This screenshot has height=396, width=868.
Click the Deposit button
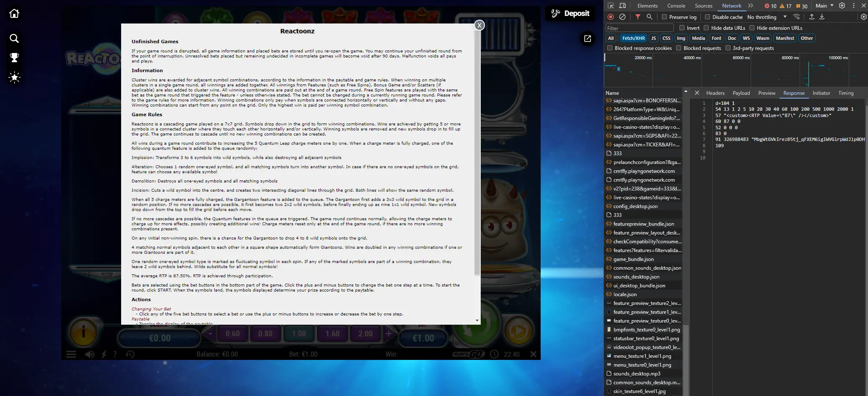570,13
